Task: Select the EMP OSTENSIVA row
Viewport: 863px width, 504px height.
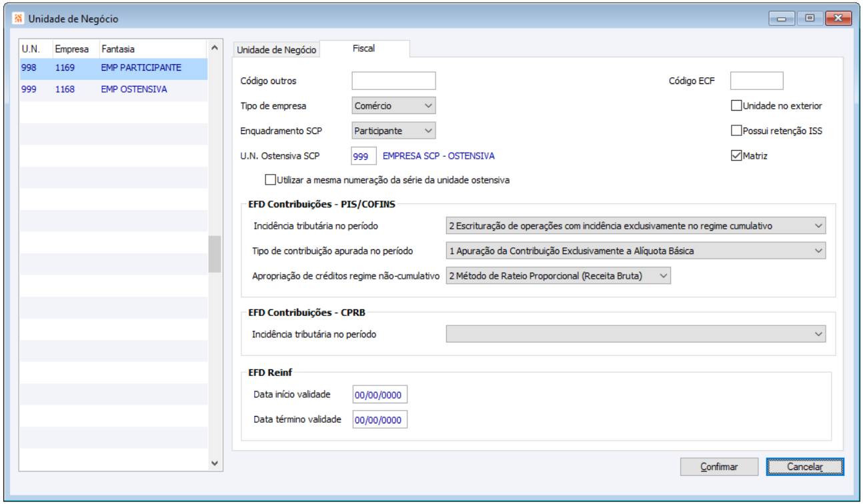Action: point(113,89)
